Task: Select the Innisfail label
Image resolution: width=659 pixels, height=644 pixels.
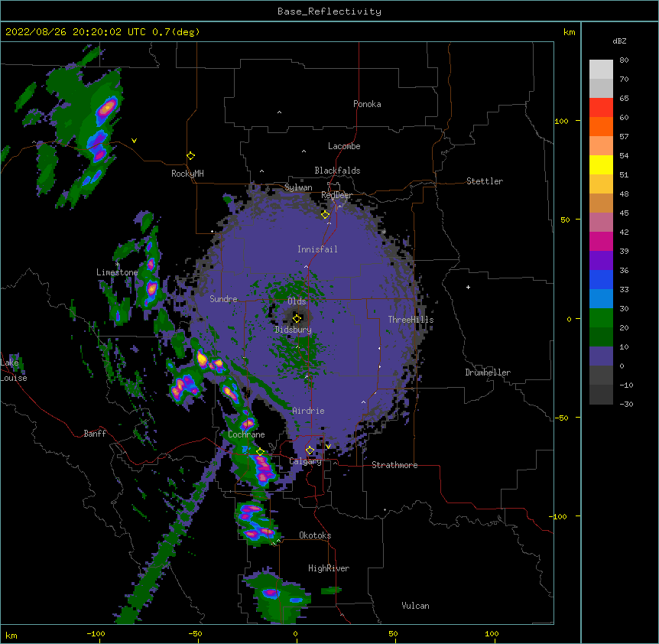Action: coord(317,249)
